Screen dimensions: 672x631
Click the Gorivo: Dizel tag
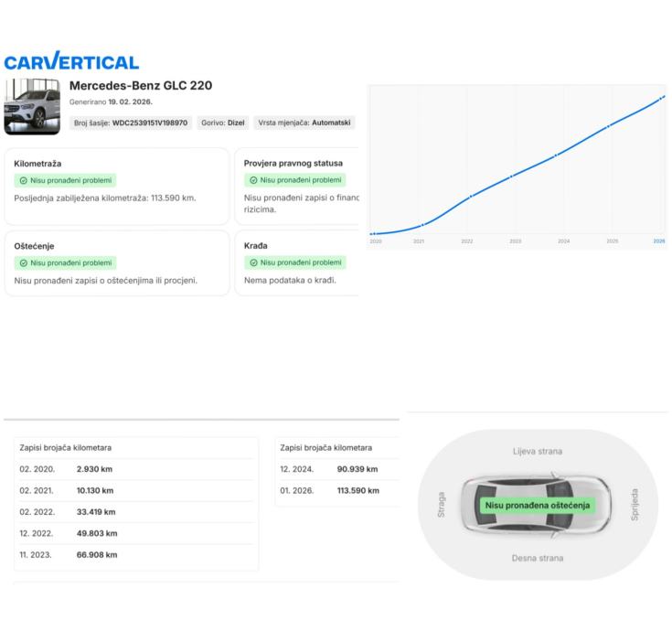(x=223, y=123)
